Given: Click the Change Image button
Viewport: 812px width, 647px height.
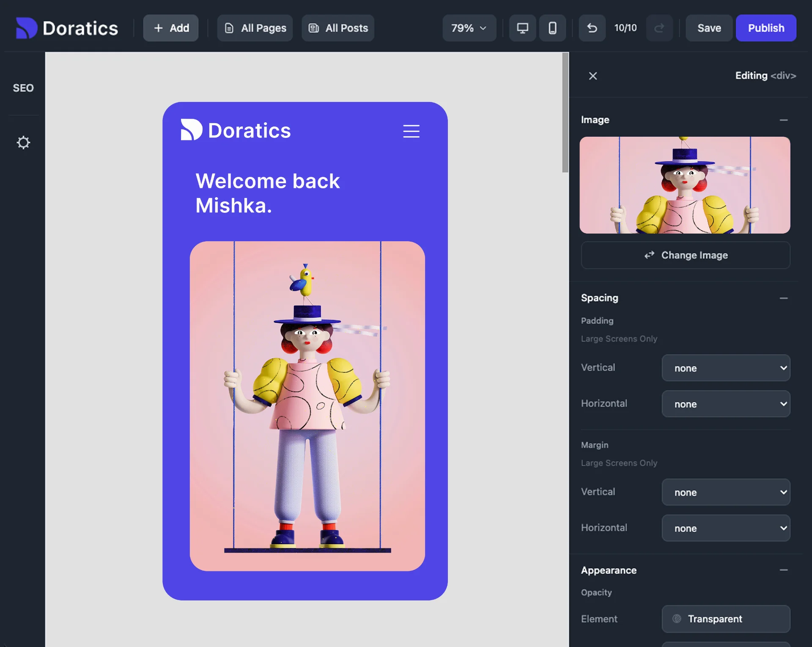Looking at the screenshot, I should pyautogui.click(x=685, y=255).
